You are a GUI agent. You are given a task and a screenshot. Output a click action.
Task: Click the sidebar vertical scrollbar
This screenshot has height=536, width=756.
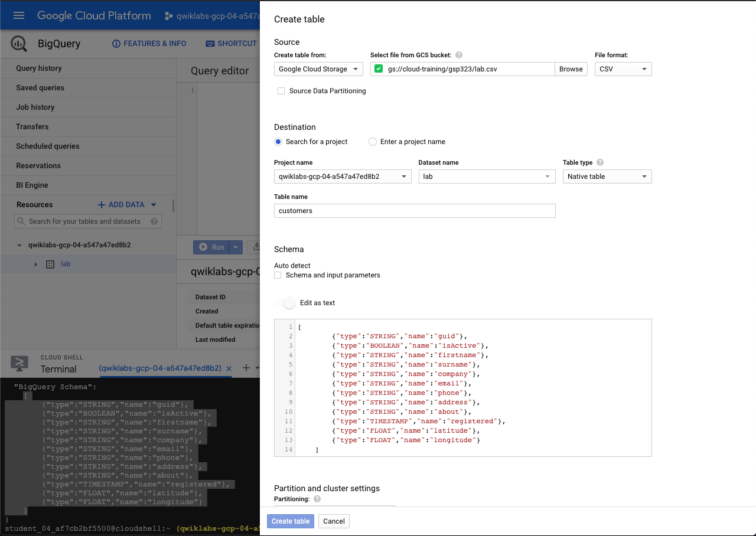[x=173, y=207]
